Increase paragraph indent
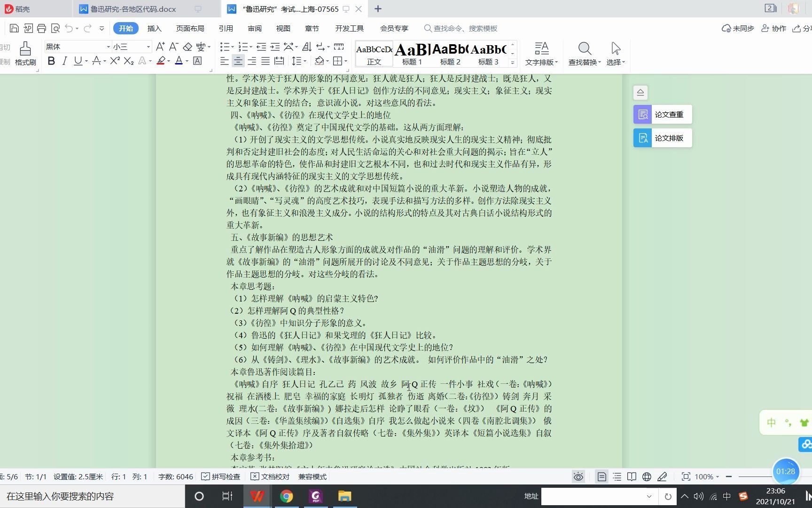812x508 pixels. click(x=275, y=47)
